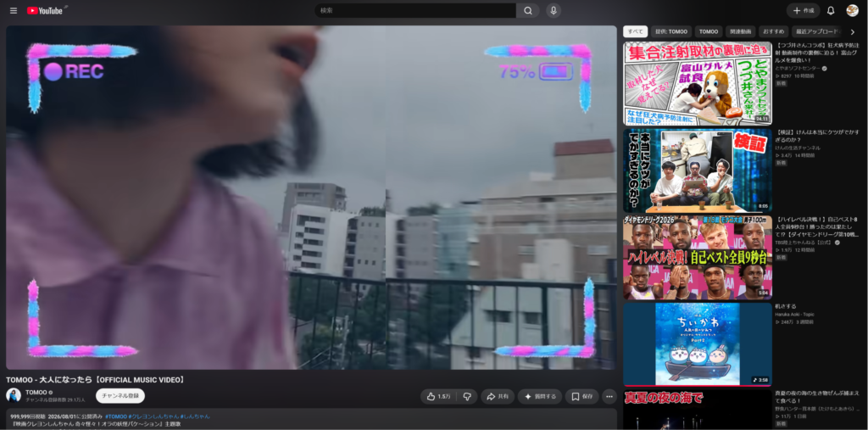
Task: Select the standalone TOMOO filter chip
Action: 709,31
